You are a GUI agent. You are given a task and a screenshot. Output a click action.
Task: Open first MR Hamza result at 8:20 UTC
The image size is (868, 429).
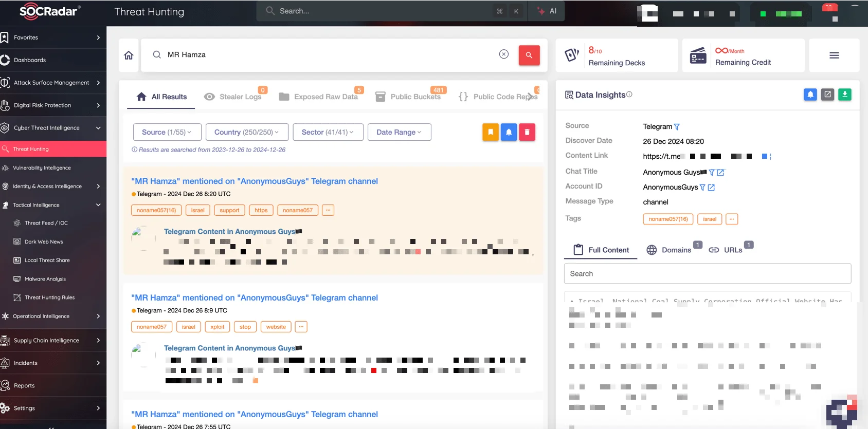(255, 181)
